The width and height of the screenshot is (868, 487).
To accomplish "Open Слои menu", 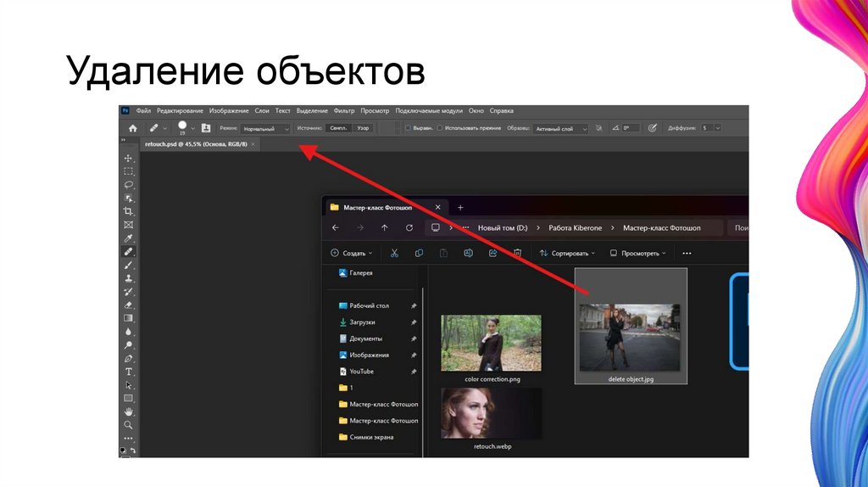I will pyautogui.click(x=262, y=111).
